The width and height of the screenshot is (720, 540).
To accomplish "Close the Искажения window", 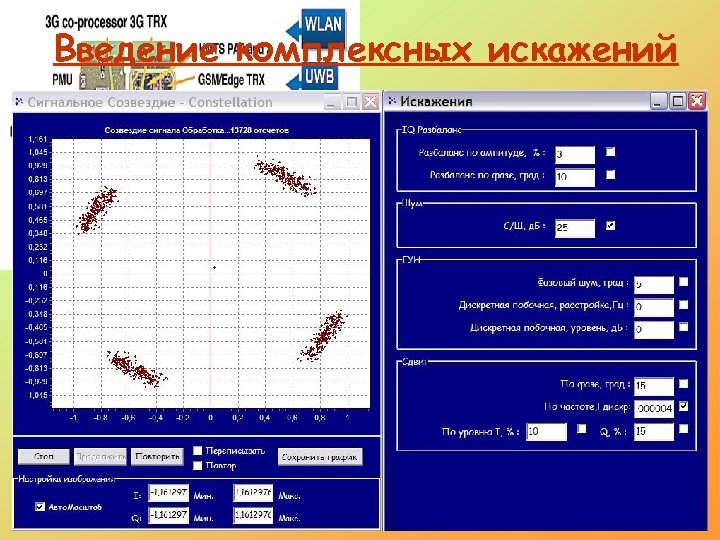I will 697,101.
